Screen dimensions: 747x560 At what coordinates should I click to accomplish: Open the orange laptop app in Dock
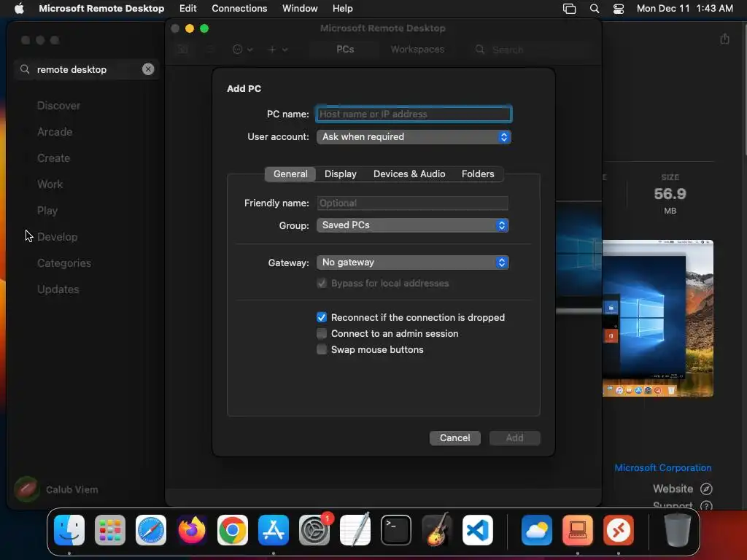(x=578, y=530)
